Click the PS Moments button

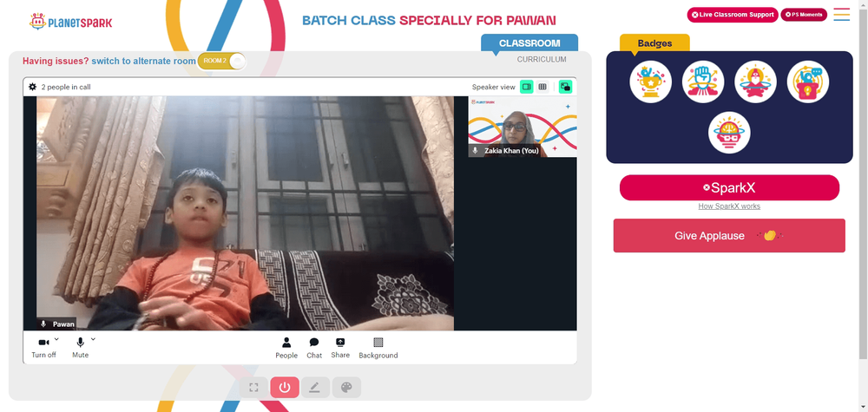pos(804,15)
